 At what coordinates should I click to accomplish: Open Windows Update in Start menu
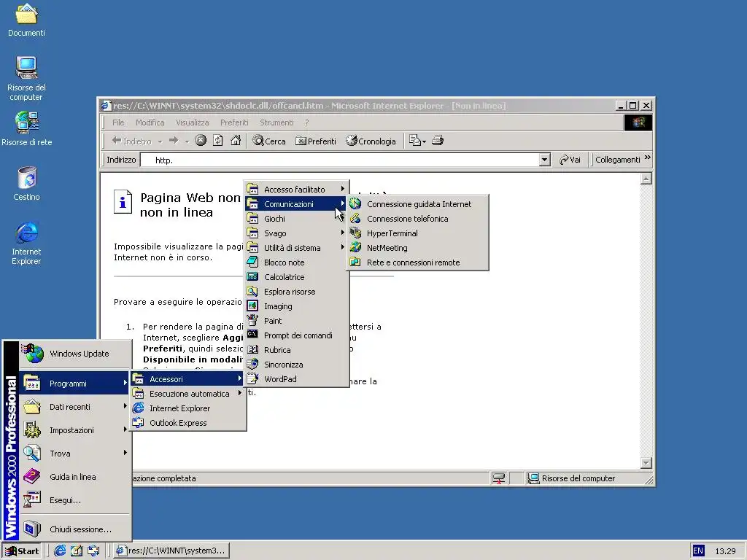[75, 354]
